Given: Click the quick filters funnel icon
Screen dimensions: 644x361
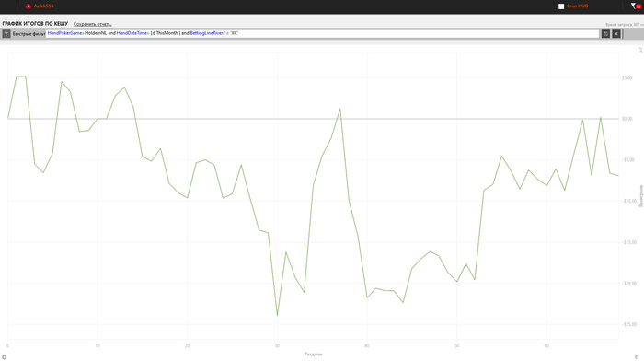Looking at the screenshot, I should pyautogui.click(x=6, y=34).
